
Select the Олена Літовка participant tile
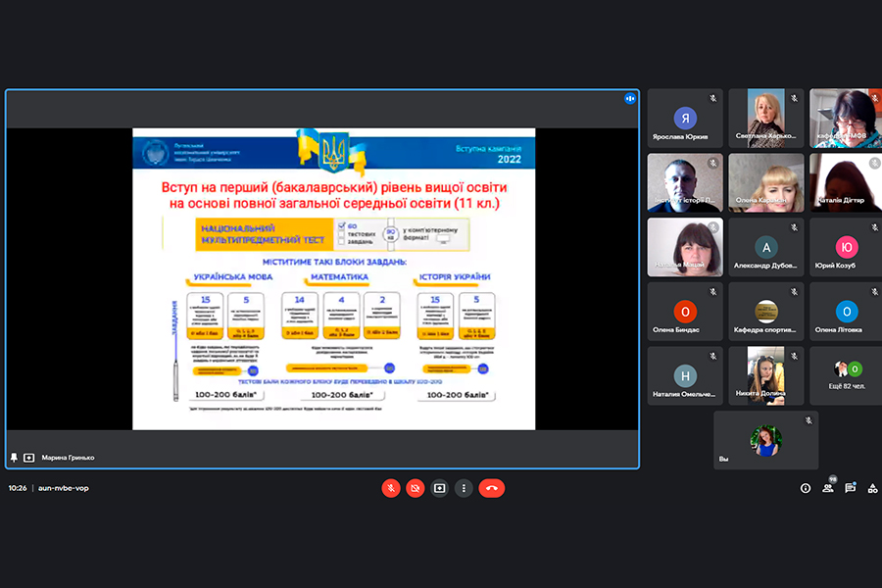click(846, 312)
